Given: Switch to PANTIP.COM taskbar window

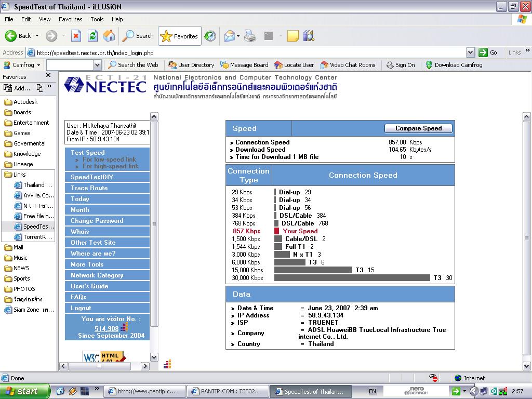Looking at the screenshot, I should (228, 391).
